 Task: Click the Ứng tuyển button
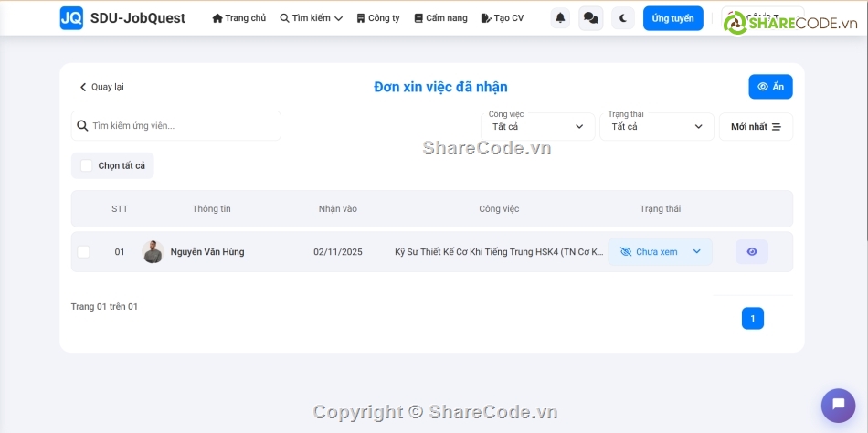click(x=672, y=18)
